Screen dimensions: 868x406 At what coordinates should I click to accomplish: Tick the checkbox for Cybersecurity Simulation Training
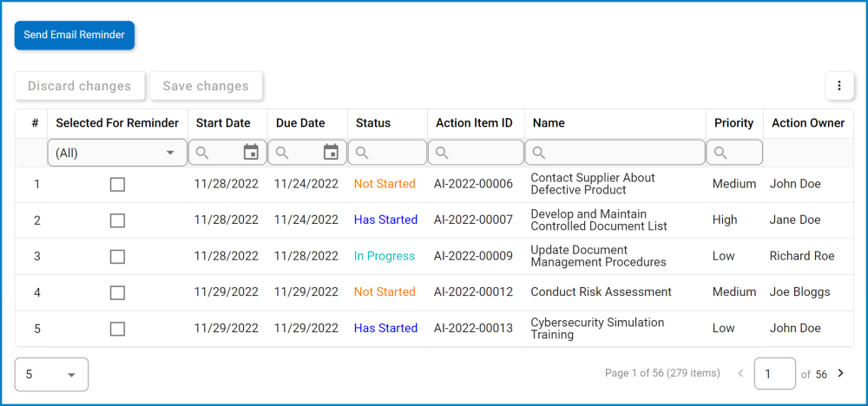[117, 329]
